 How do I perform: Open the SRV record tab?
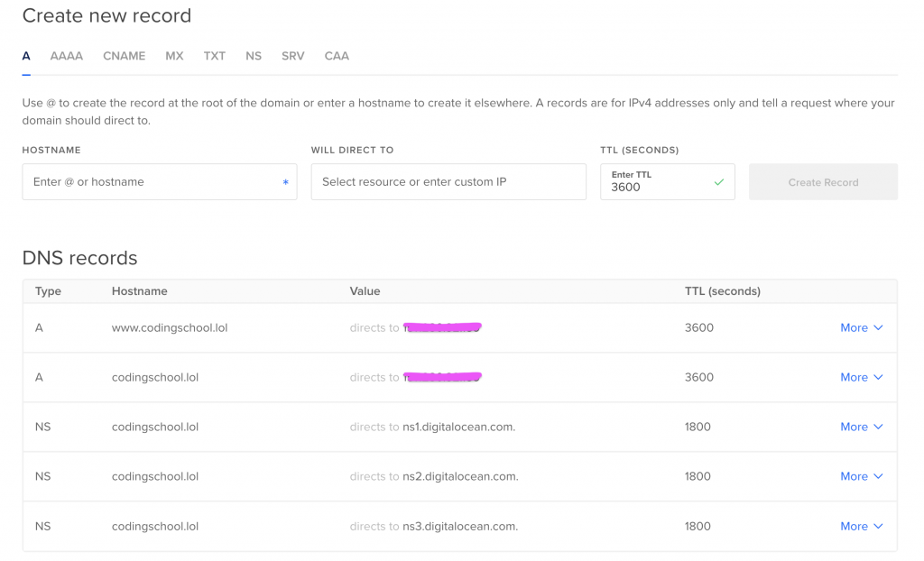click(x=292, y=56)
